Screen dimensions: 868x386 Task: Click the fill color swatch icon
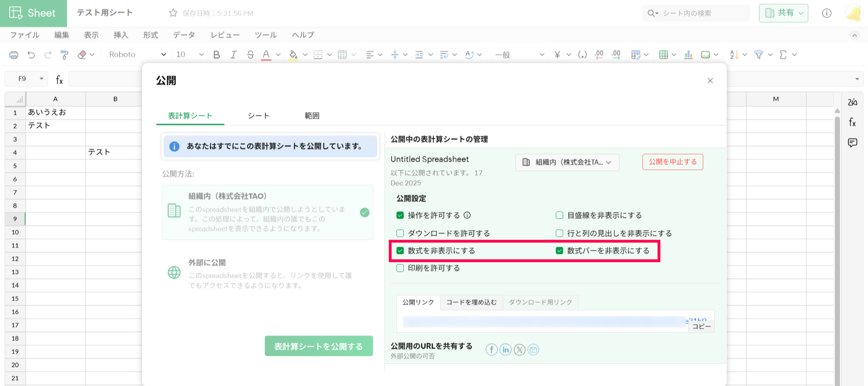click(x=293, y=55)
